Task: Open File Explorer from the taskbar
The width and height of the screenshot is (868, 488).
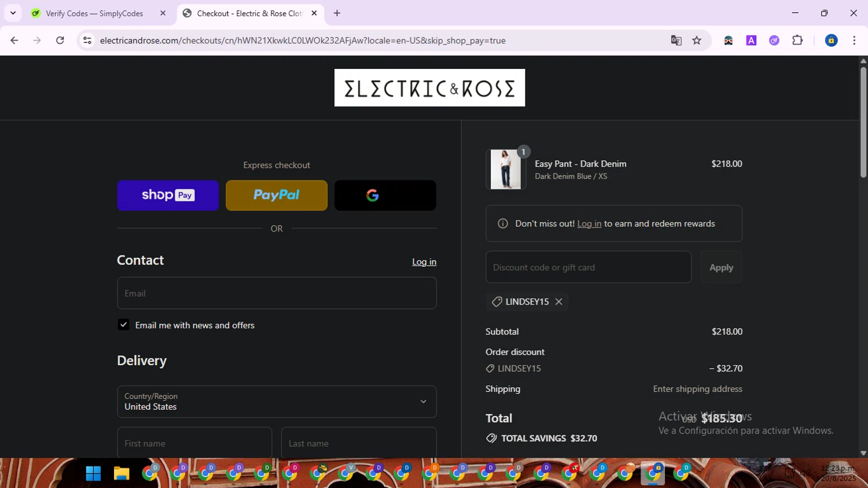Action: (122, 474)
